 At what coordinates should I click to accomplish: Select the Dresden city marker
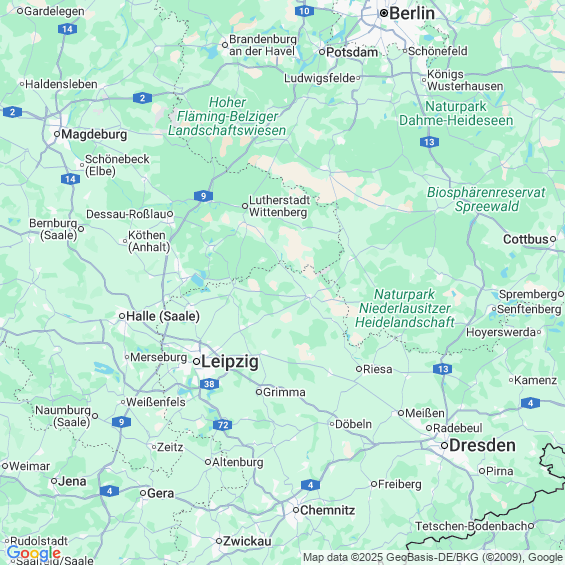pos(444,446)
